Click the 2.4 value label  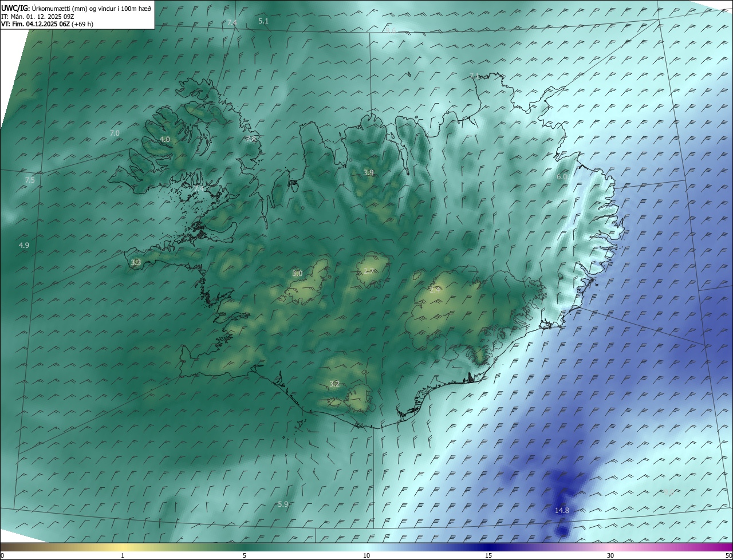435,290
